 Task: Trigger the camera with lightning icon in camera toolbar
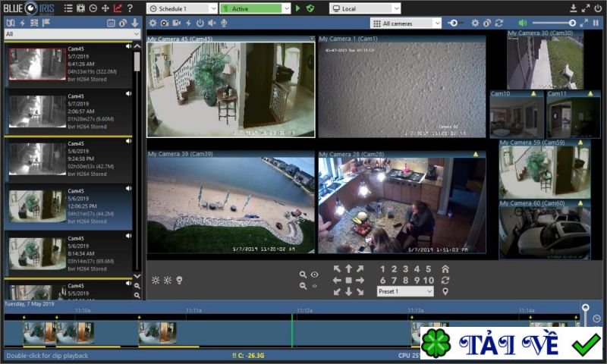pos(188,23)
